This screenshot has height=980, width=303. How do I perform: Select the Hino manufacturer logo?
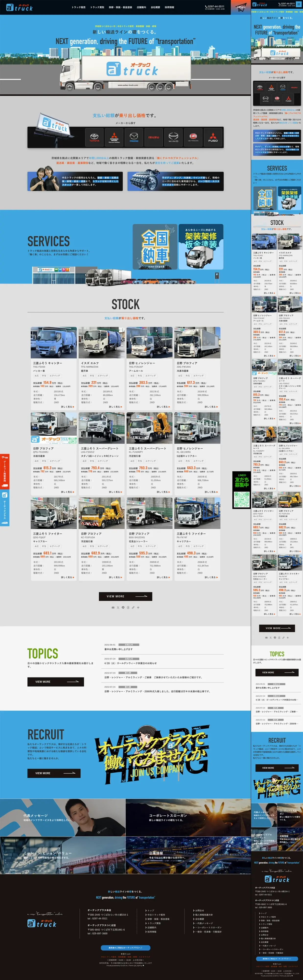(173, 137)
